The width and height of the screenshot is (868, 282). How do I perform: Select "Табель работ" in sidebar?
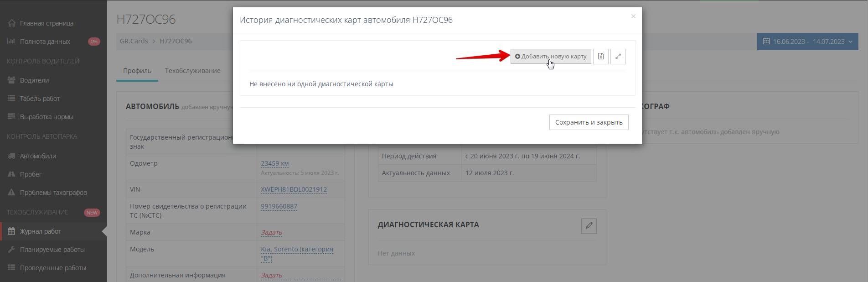(x=40, y=99)
